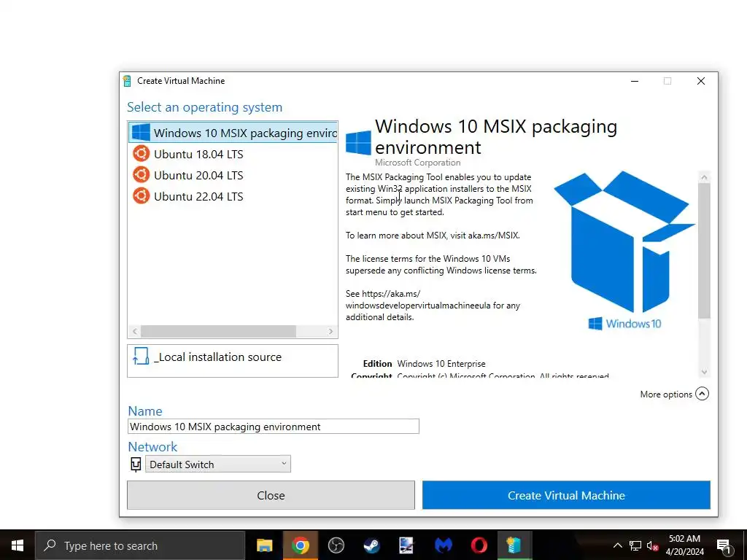The image size is (747, 560).
Task: Click the network adapter icon
Action: (x=136, y=464)
